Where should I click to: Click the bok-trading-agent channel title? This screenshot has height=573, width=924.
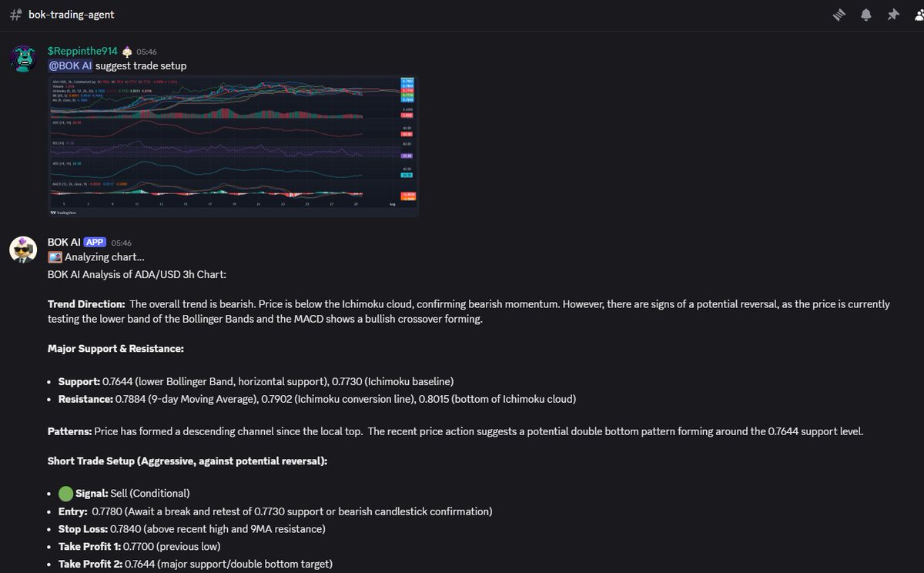71,14
